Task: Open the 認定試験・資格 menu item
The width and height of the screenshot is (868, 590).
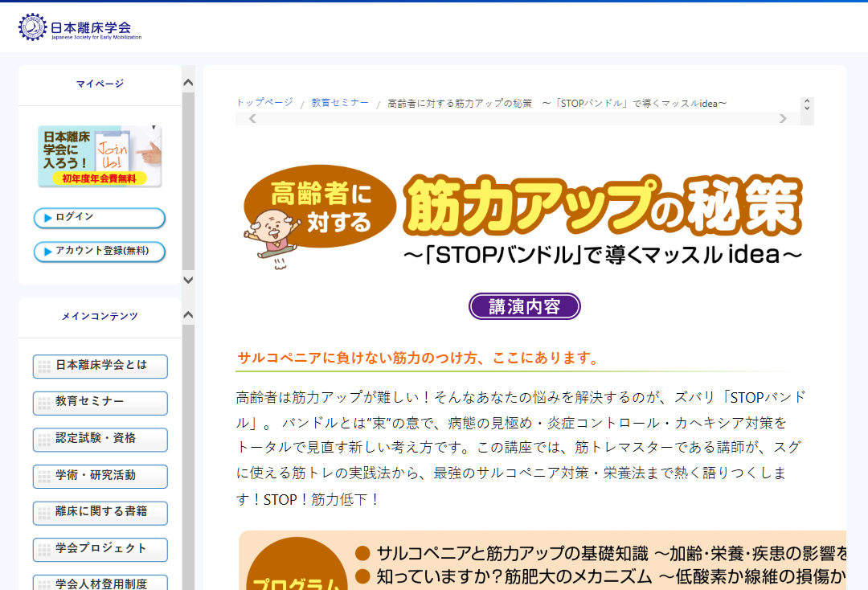Action: click(x=100, y=440)
